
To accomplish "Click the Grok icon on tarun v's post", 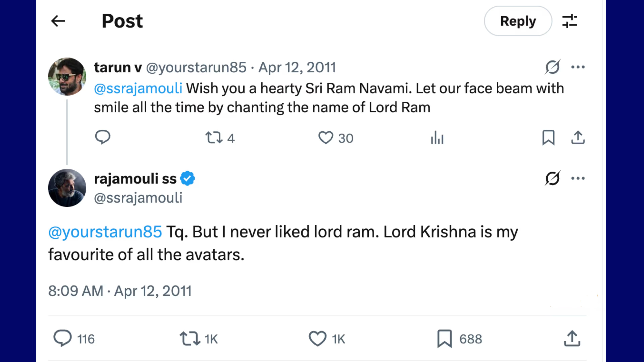I will pyautogui.click(x=552, y=67).
